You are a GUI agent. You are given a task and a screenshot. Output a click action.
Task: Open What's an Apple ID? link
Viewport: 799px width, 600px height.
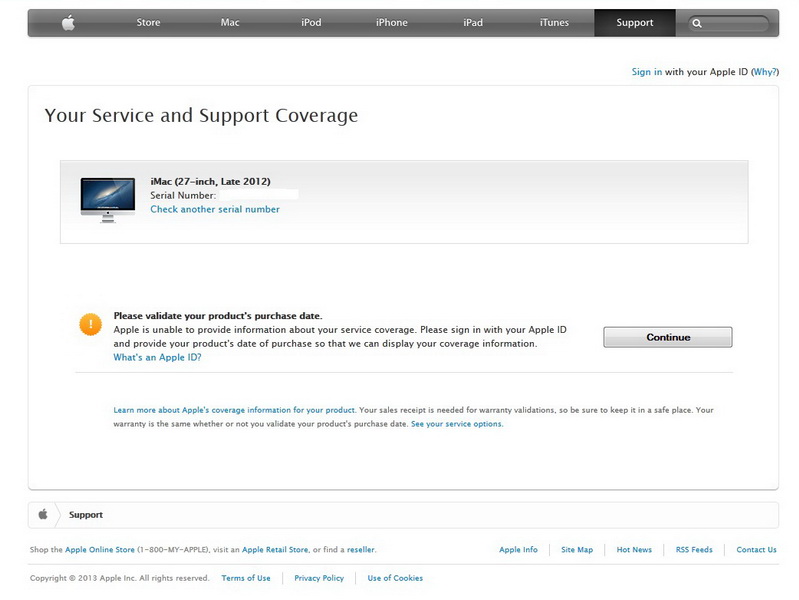pyautogui.click(x=157, y=357)
